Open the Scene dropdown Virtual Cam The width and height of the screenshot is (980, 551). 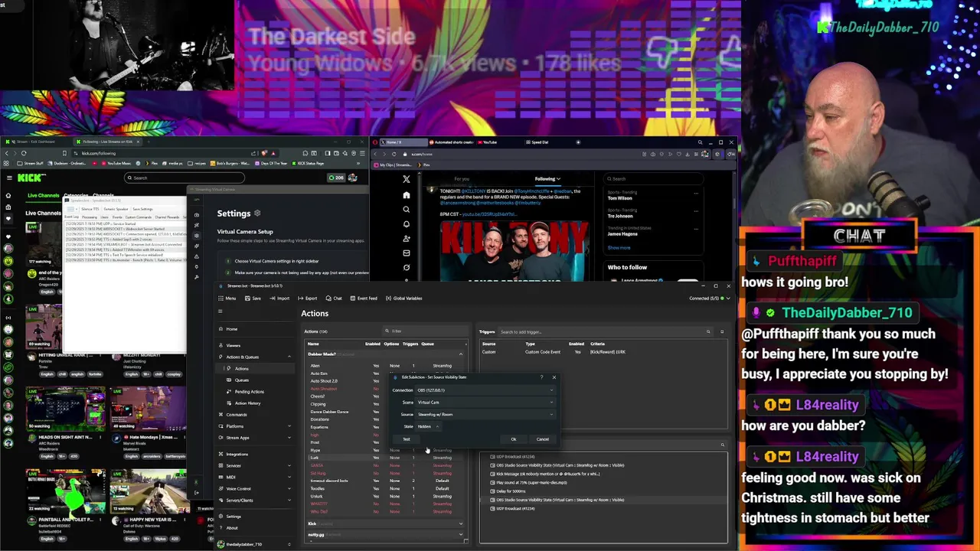point(485,403)
